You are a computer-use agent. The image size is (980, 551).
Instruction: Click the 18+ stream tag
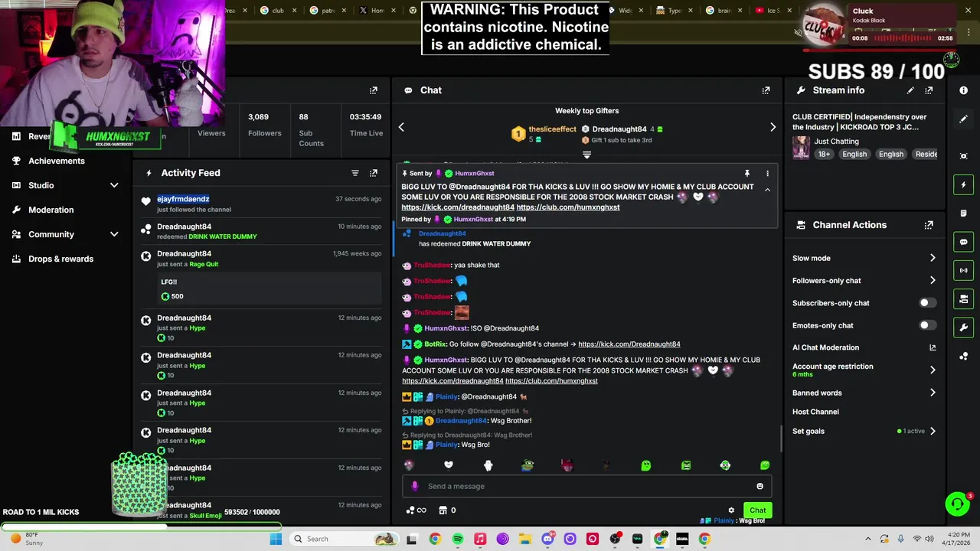(824, 154)
